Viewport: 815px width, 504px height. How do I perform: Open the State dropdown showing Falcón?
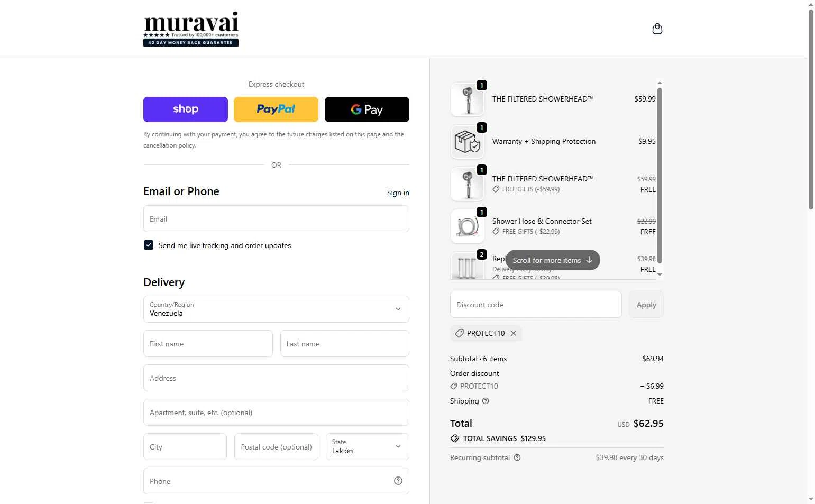(x=368, y=447)
